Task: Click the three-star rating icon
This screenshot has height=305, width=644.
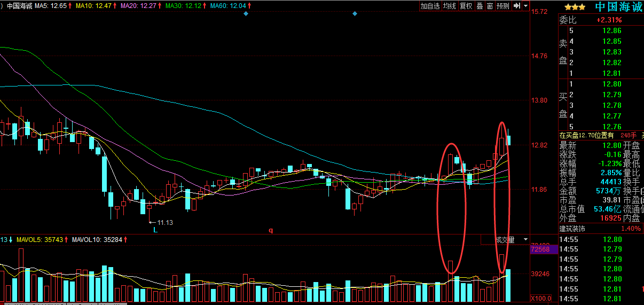Action: pyautogui.click(x=574, y=7)
